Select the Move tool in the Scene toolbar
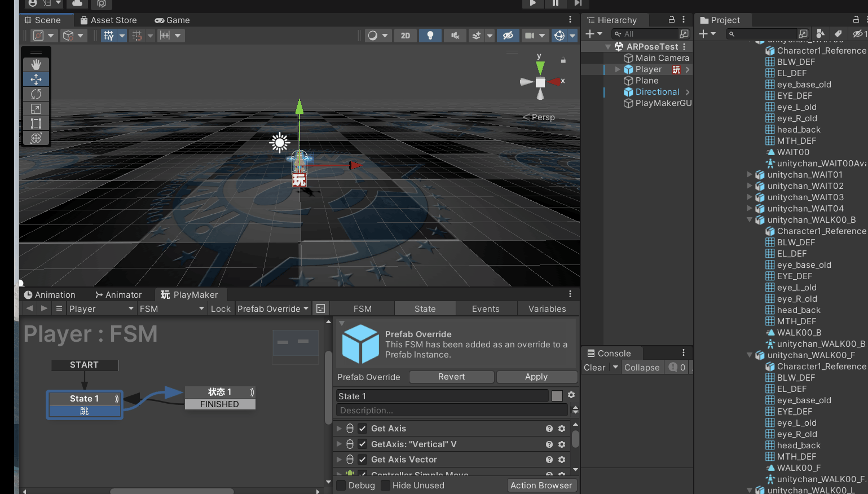This screenshot has width=868, height=494. click(36, 79)
